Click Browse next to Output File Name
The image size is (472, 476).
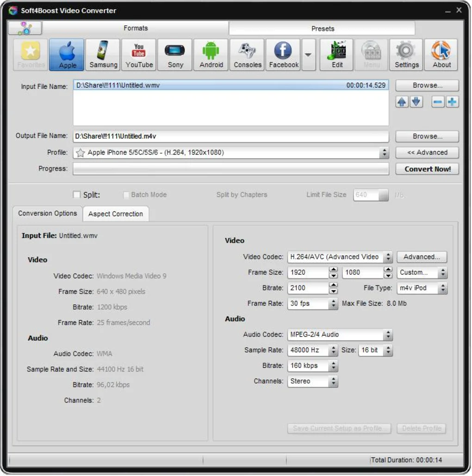point(426,136)
